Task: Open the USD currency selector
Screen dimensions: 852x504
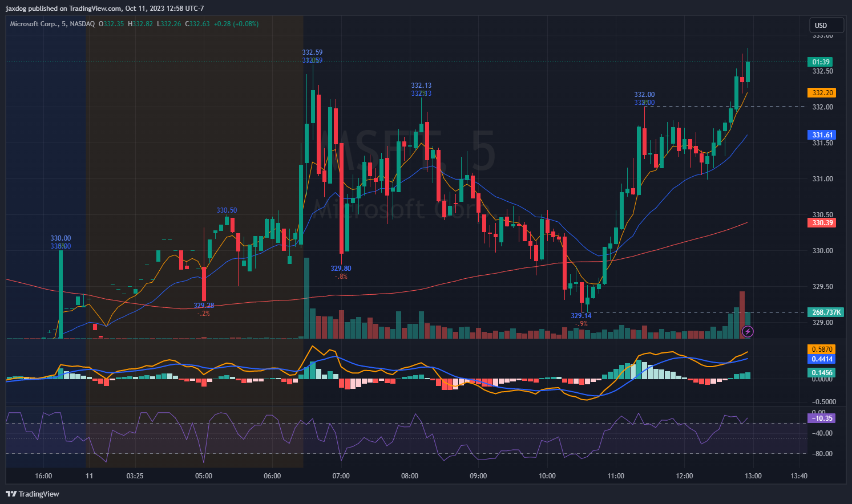Action: (x=826, y=25)
